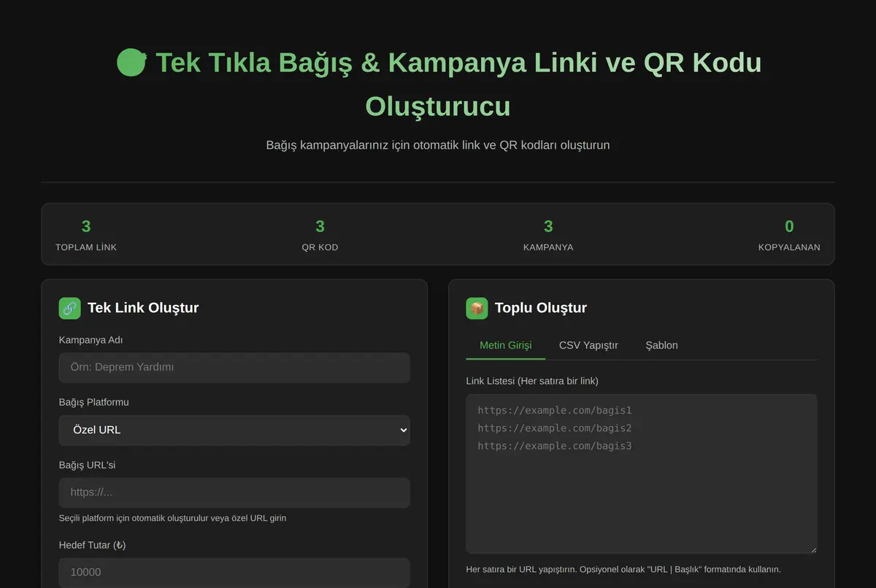Click the package icon beside Toplu Oluştur

point(477,308)
